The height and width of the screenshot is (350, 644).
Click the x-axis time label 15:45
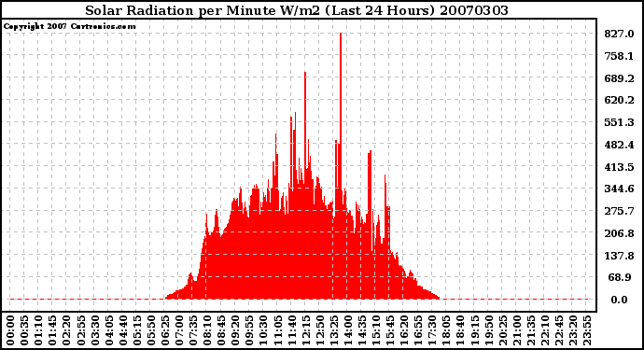390,330
